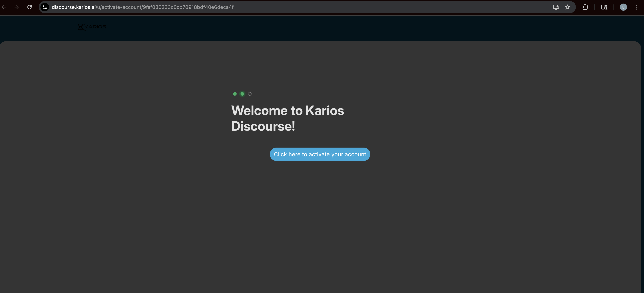644x293 pixels.
Task: Open the profile avatar labeled L
Action: [623, 7]
